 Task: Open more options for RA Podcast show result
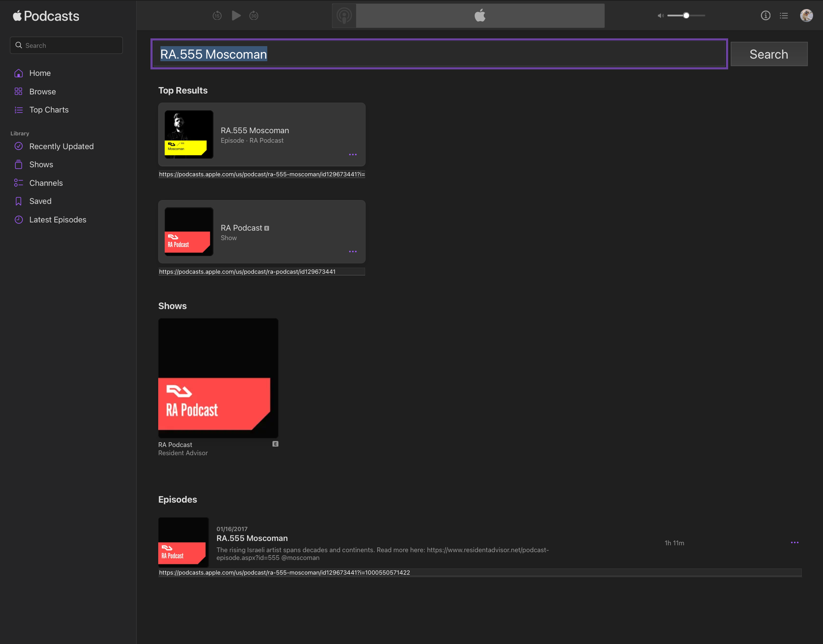coord(353,252)
